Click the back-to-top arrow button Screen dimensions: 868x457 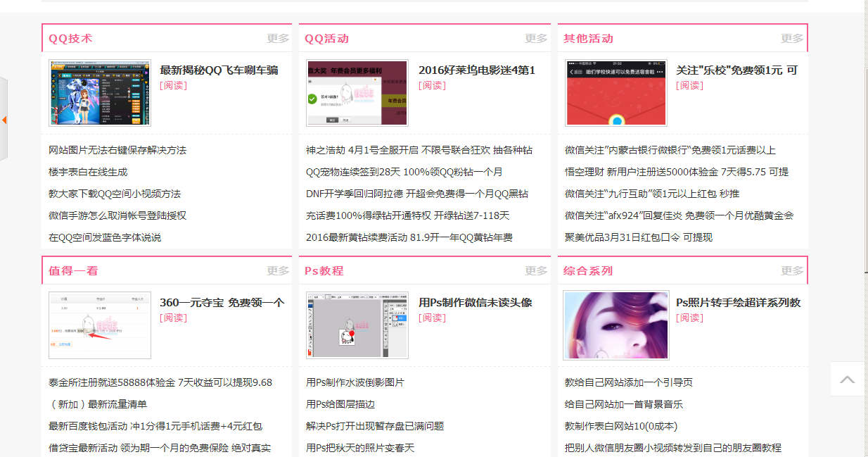pyautogui.click(x=848, y=379)
